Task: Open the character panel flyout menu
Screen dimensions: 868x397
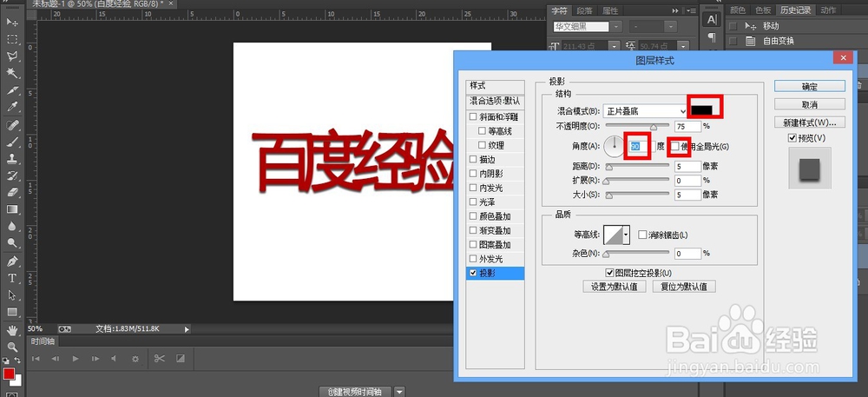Action: (690, 10)
